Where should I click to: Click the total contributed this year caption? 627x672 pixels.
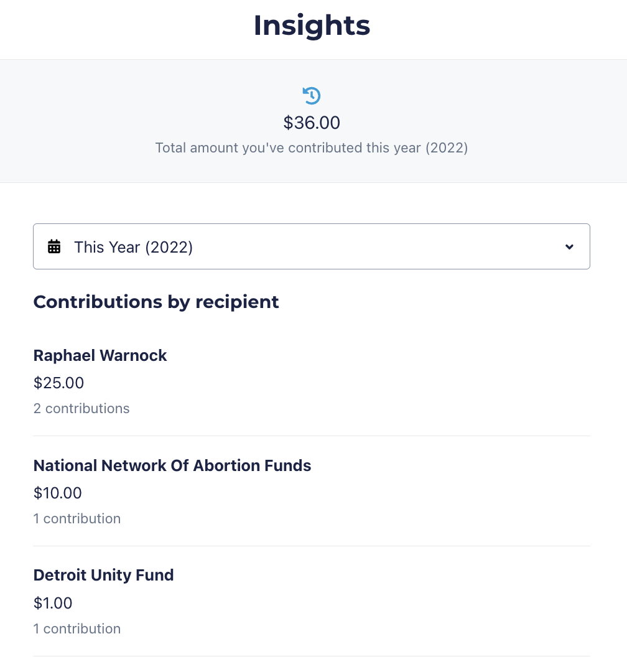(312, 148)
